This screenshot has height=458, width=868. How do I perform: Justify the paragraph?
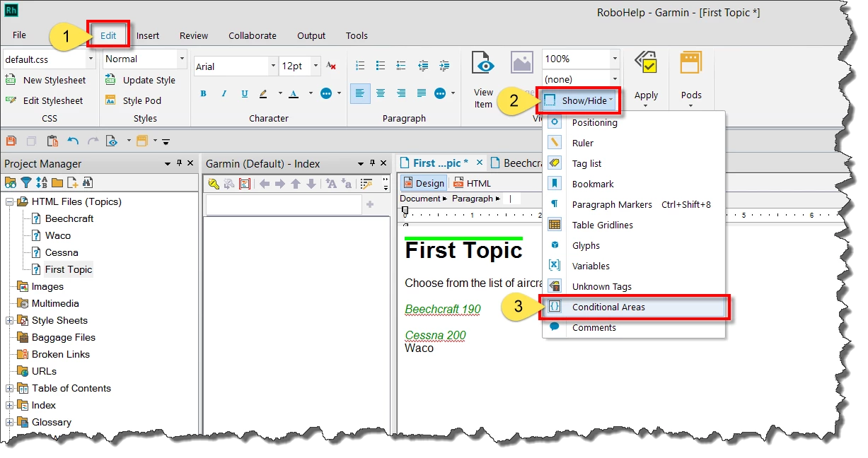point(422,93)
